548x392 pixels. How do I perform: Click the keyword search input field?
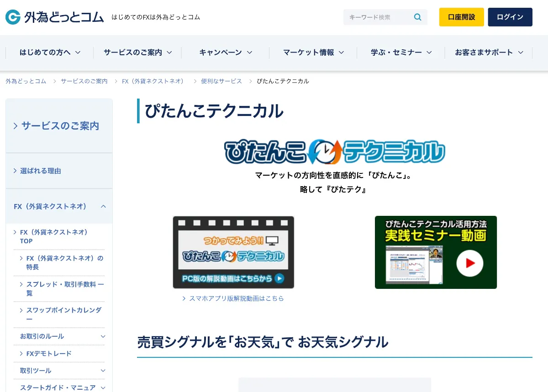point(379,17)
